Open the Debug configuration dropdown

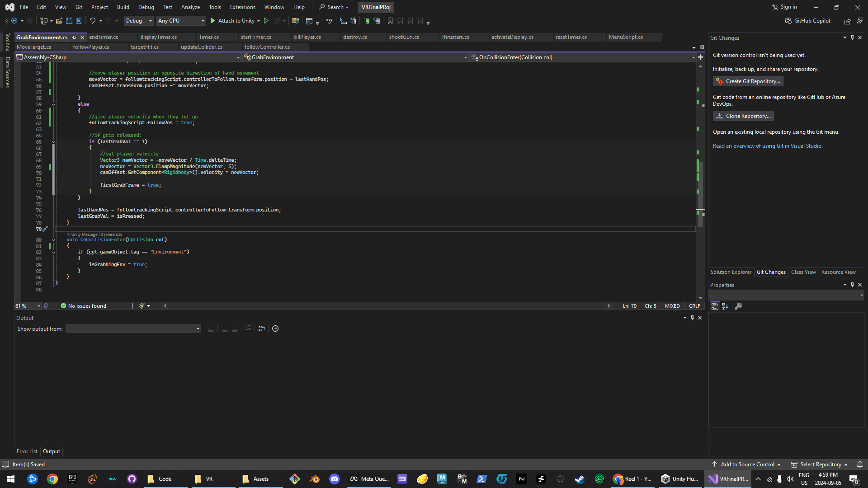(139, 21)
